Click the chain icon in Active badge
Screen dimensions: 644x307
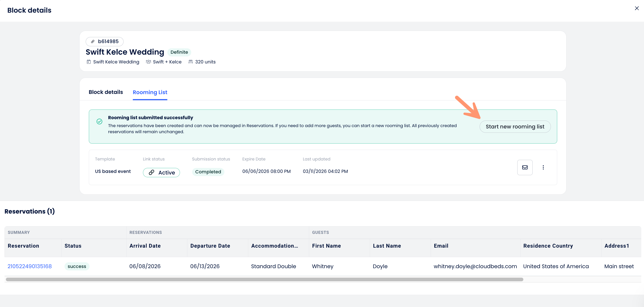pyautogui.click(x=152, y=172)
